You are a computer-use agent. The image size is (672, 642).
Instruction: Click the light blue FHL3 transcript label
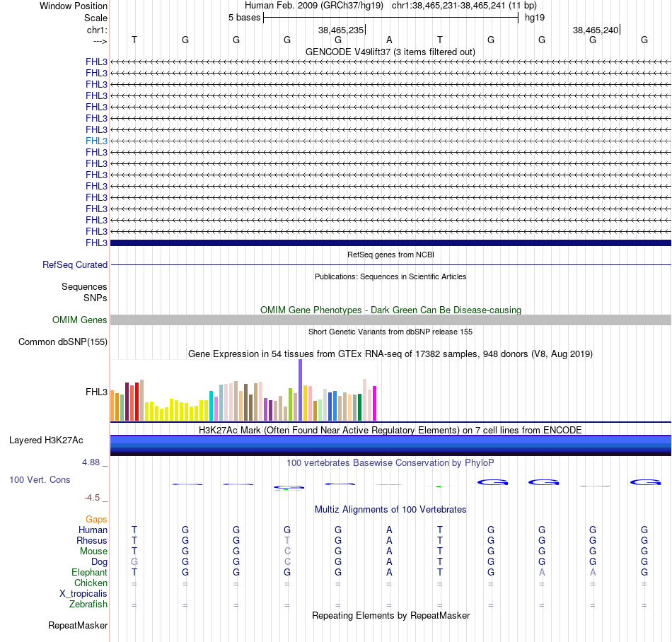(96, 141)
